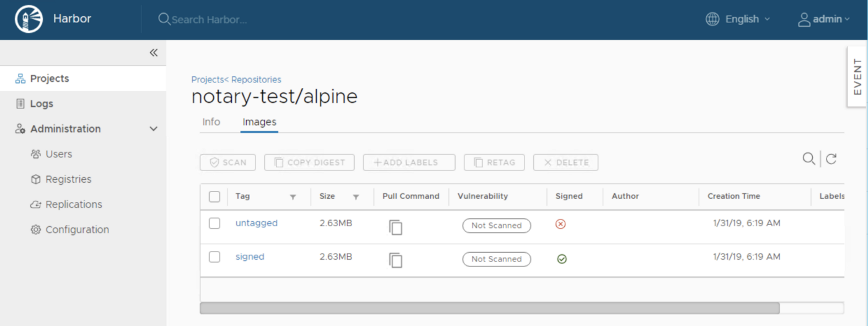Go back to Projects breadcrumb
This screenshot has height=326, width=868.
[207, 79]
